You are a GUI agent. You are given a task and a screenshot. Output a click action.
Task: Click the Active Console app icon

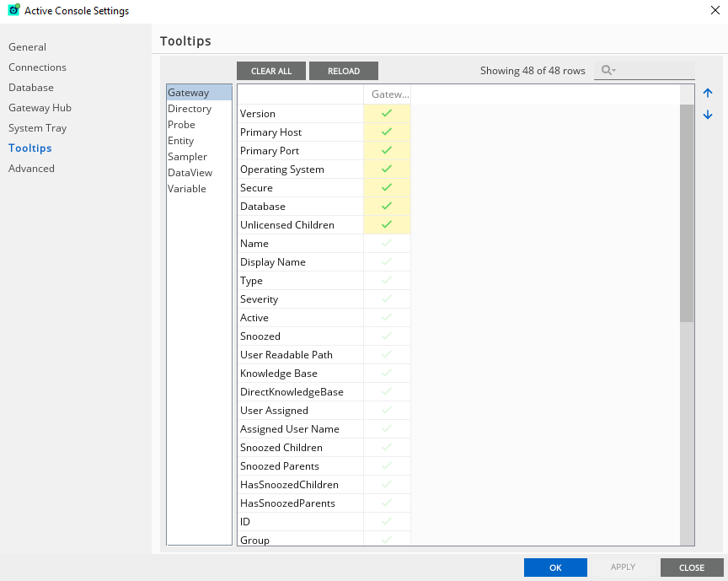click(x=13, y=10)
